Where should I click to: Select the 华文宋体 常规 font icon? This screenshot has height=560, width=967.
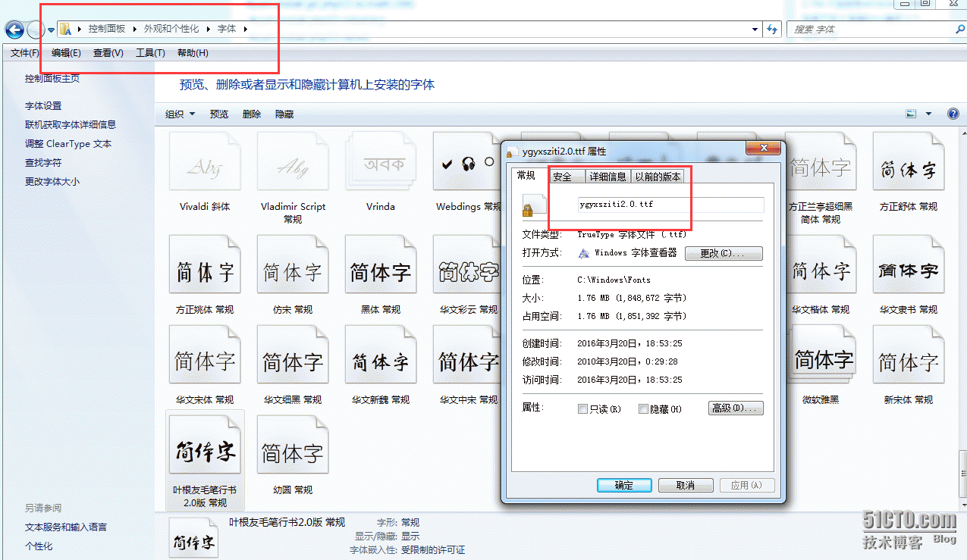tap(205, 355)
